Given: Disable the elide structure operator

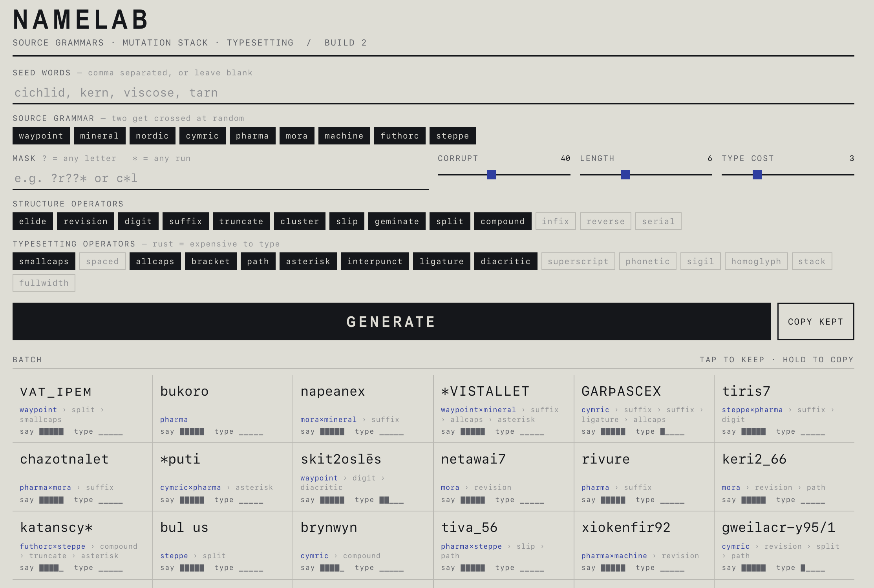Looking at the screenshot, I should [x=33, y=221].
